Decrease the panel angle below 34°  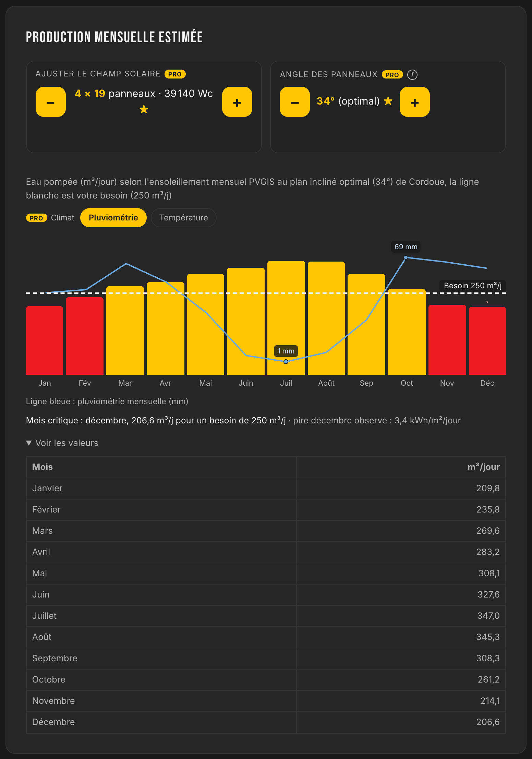(x=295, y=102)
